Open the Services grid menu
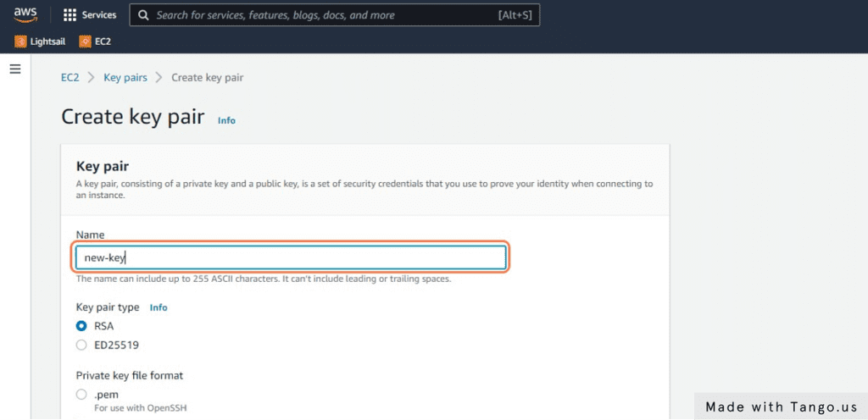The width and height of the screenshot is (868, 420). (x=70, y=15)
